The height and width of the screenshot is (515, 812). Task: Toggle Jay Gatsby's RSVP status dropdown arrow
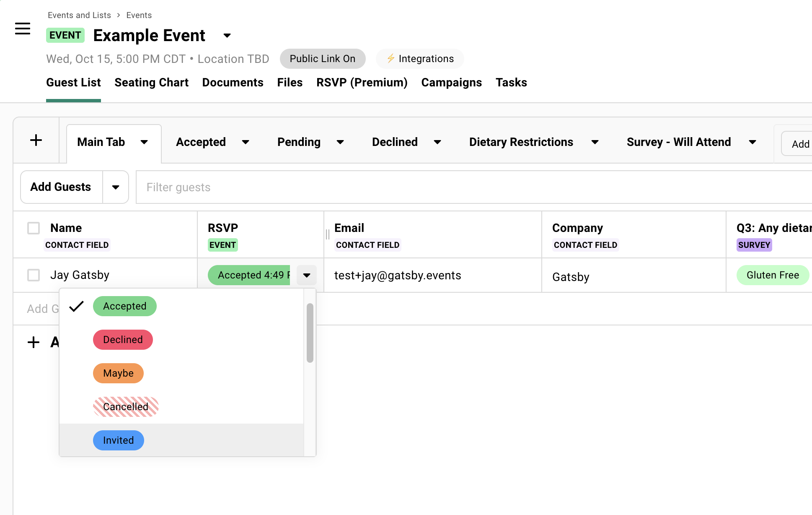coord(307,275)
